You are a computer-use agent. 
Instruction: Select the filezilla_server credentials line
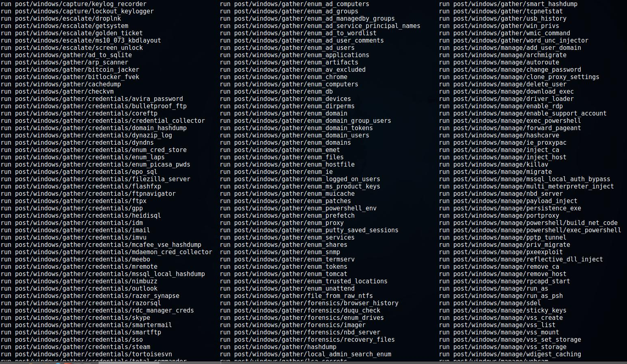point(95,179)
